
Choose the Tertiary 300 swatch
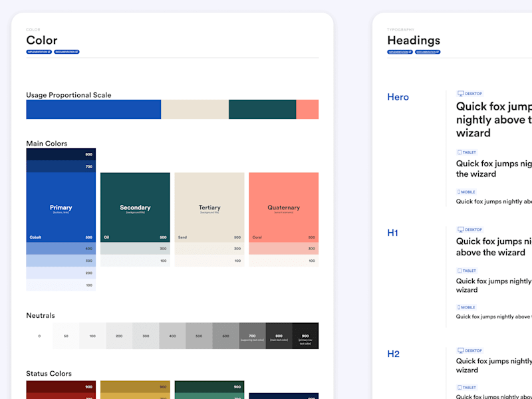[209, 248]
